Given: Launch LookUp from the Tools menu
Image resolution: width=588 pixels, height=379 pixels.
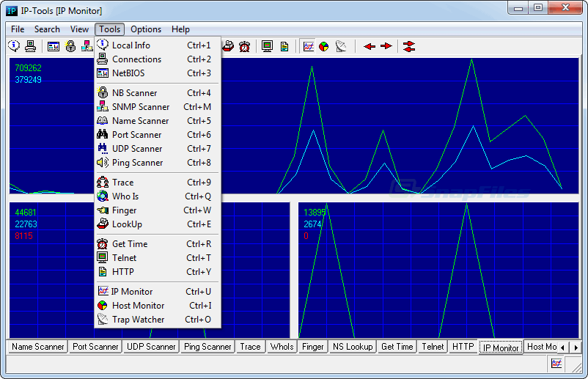Looking at the screenshot, I should tap(158, 224).
